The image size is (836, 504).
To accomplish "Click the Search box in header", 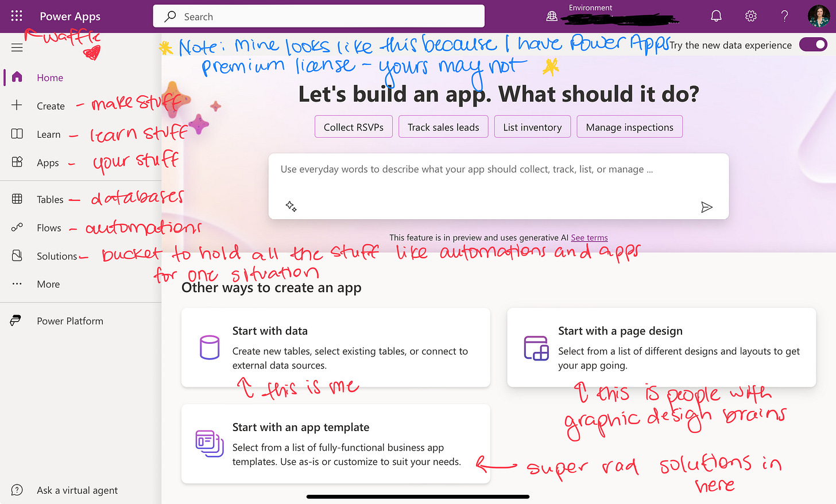I will point(319,16).
